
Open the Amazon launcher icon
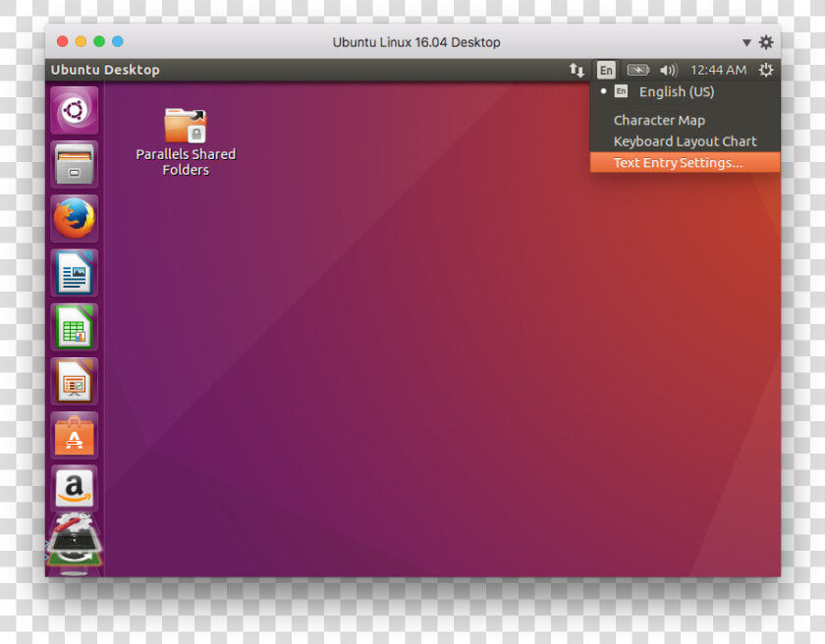pos(75,489)
